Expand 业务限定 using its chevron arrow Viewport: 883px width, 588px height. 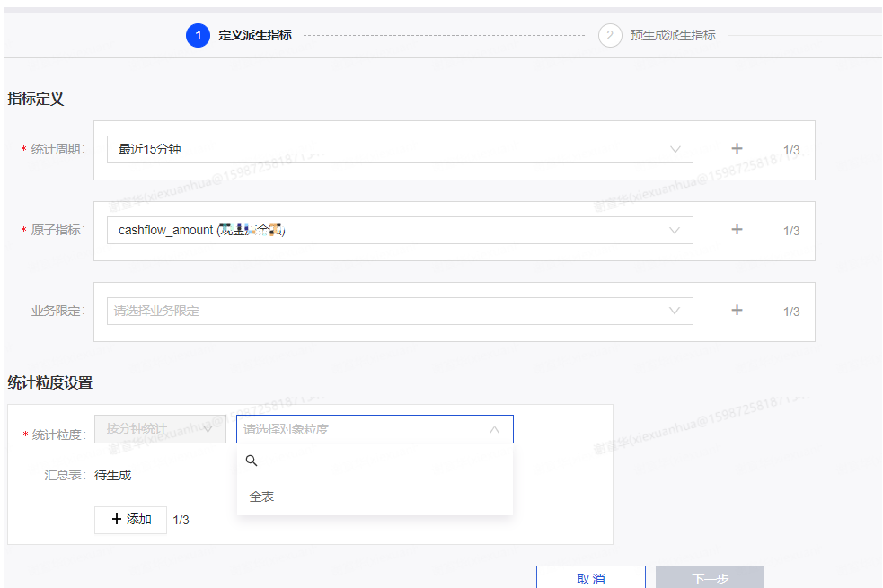[x=675, y=312]
